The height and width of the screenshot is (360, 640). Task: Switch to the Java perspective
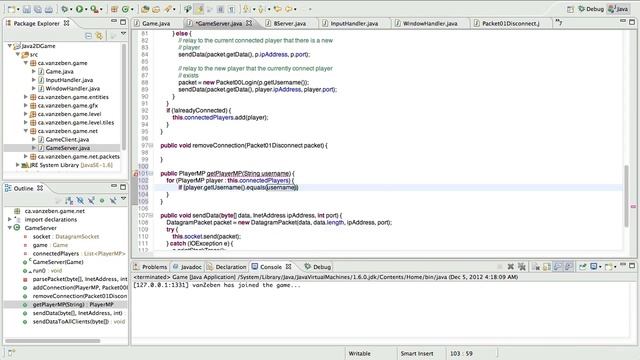(x=618, y=9)
